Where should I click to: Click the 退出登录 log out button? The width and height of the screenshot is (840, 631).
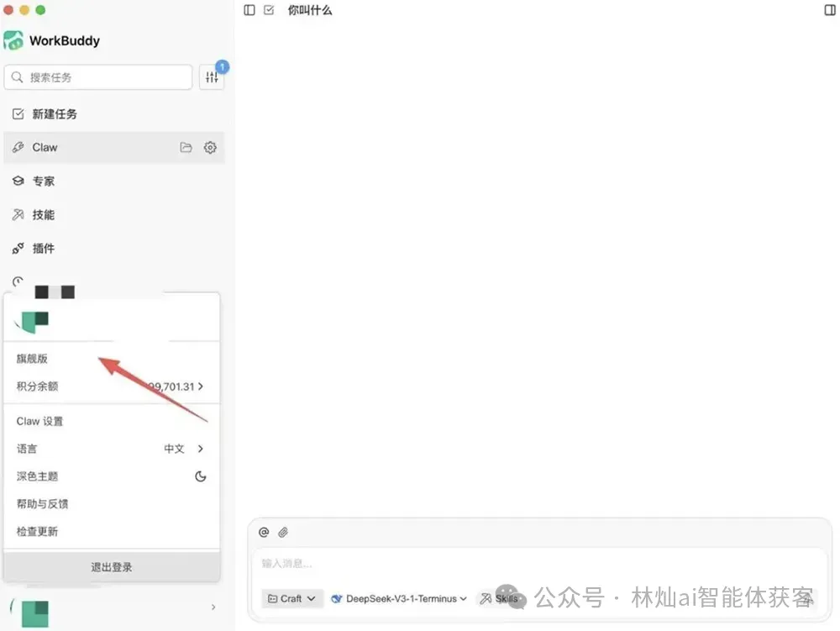pyautogui.click(x=112, y=566)
